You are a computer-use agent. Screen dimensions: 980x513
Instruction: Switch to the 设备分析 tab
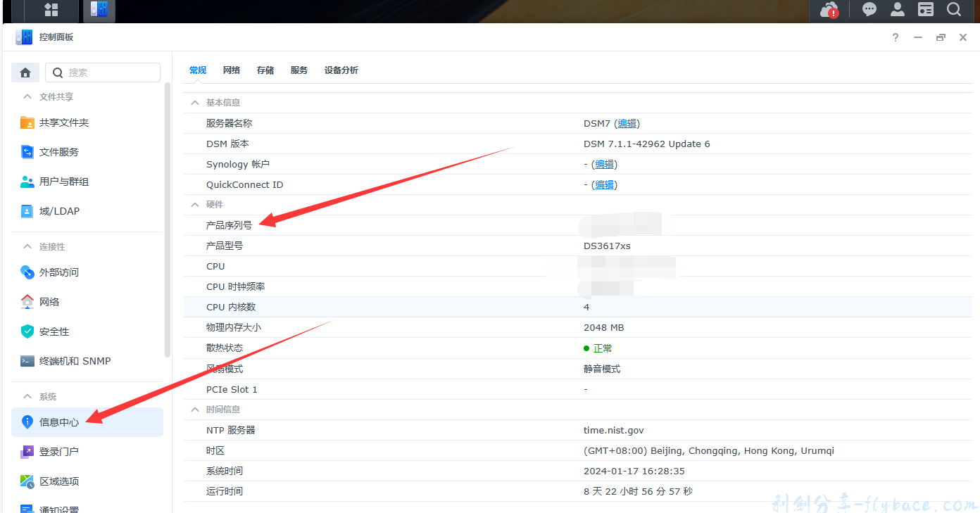coord(341,70)
